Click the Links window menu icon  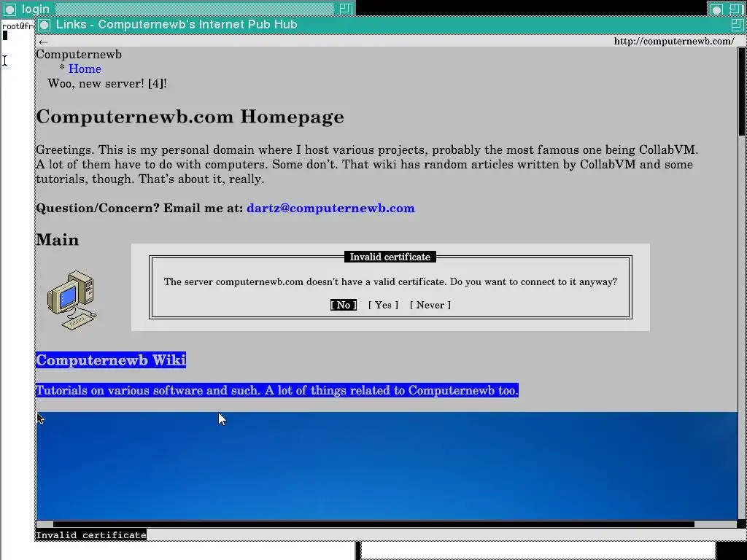44,25
